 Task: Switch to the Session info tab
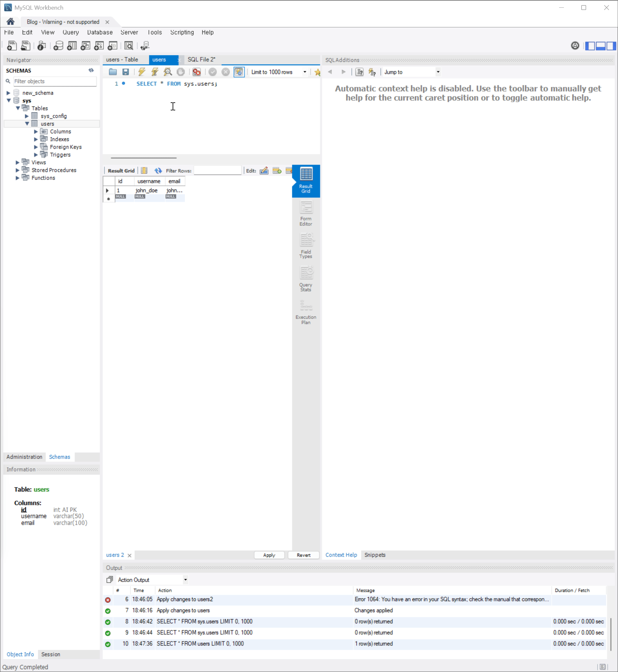point(51,654)
